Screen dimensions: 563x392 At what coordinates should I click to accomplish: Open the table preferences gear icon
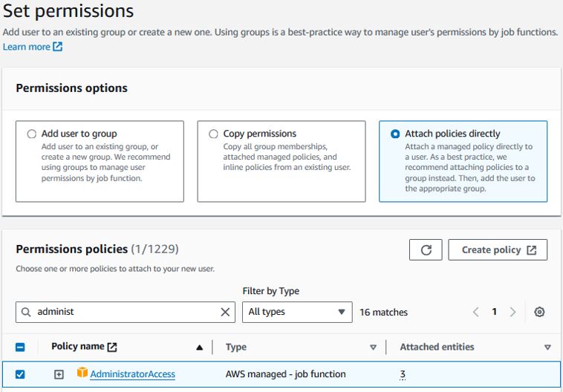coord(539,312)
